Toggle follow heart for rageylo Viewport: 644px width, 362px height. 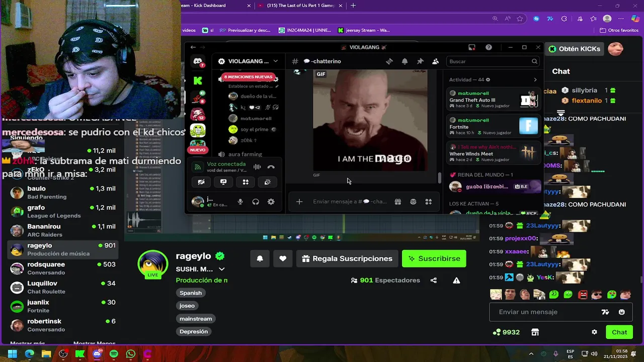coord(283,258)
